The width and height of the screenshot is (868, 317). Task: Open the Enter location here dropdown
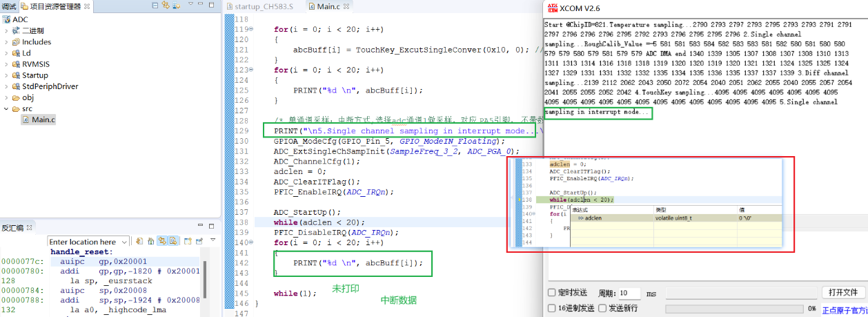point(124,242)
